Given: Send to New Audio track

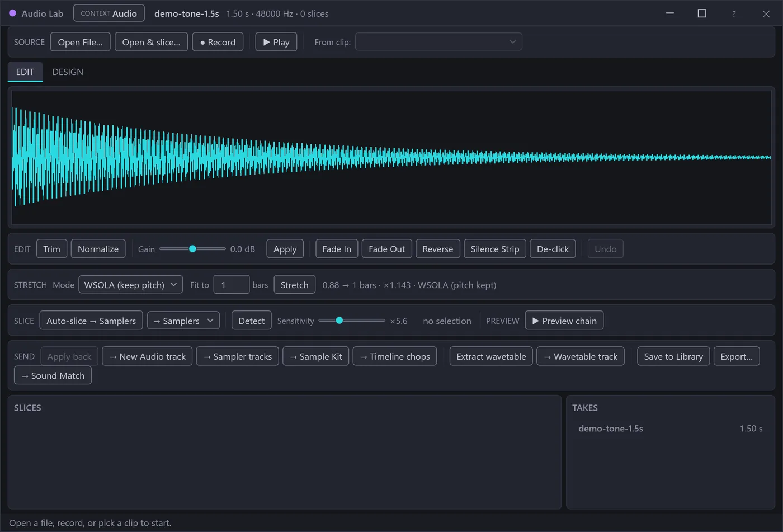Looking at the screenshot, I should [x=147, y=356].
